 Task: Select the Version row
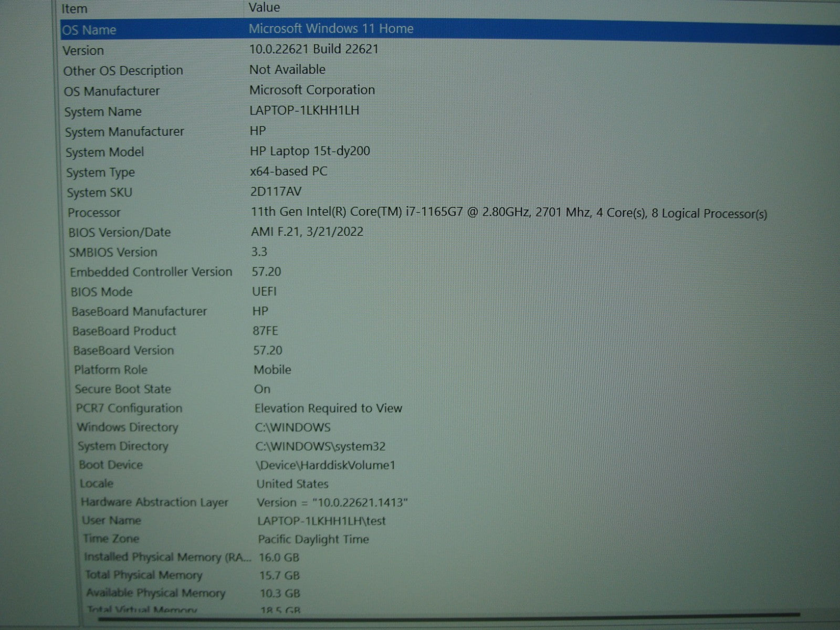point(83,50)
